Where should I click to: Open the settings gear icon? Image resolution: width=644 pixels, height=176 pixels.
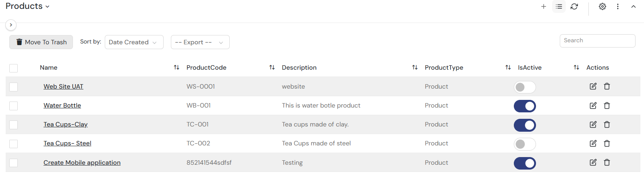[x=602, y=6]
